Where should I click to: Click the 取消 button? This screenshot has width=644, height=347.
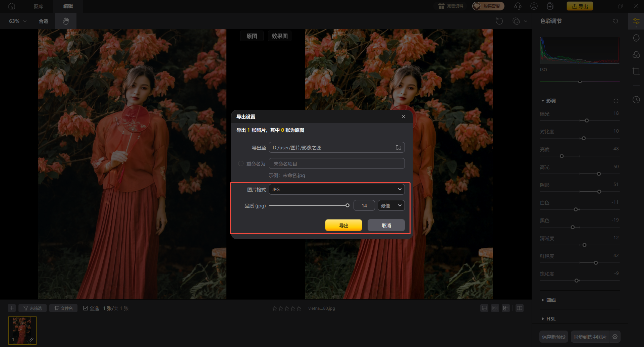pos(386,226)
